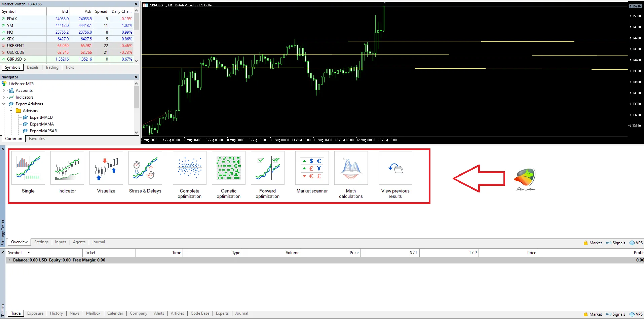Select the GBPUSD_o symbol row
The width and height of the screenshot is (644, 319).
(x=67, y=59)
